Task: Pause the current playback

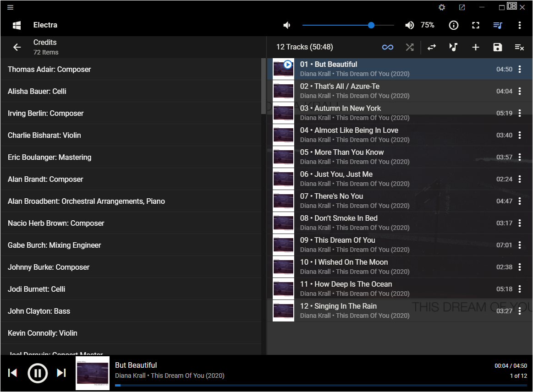Action: coord(38,373)
